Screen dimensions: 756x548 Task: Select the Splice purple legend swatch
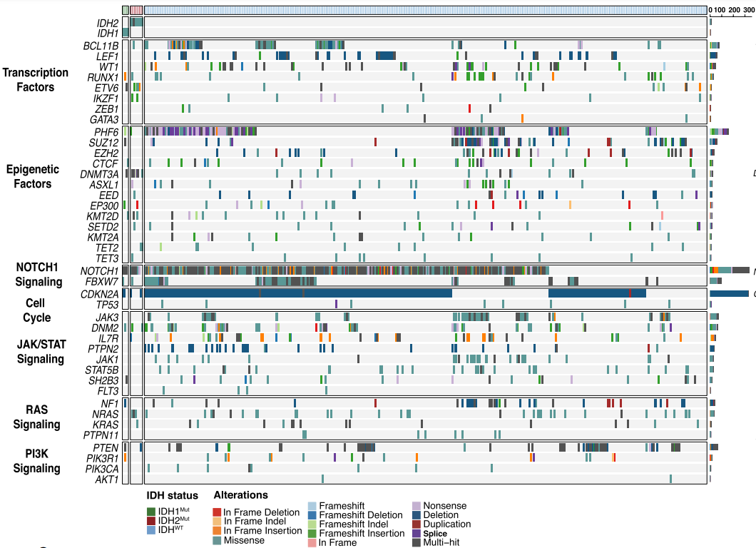pyautogui.click(x=417, y=533)
